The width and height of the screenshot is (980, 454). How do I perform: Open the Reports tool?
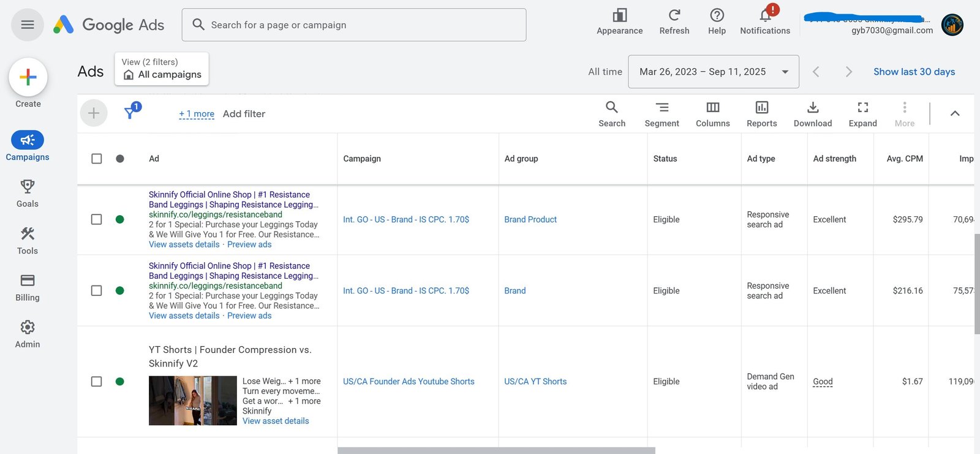point(762,114)
